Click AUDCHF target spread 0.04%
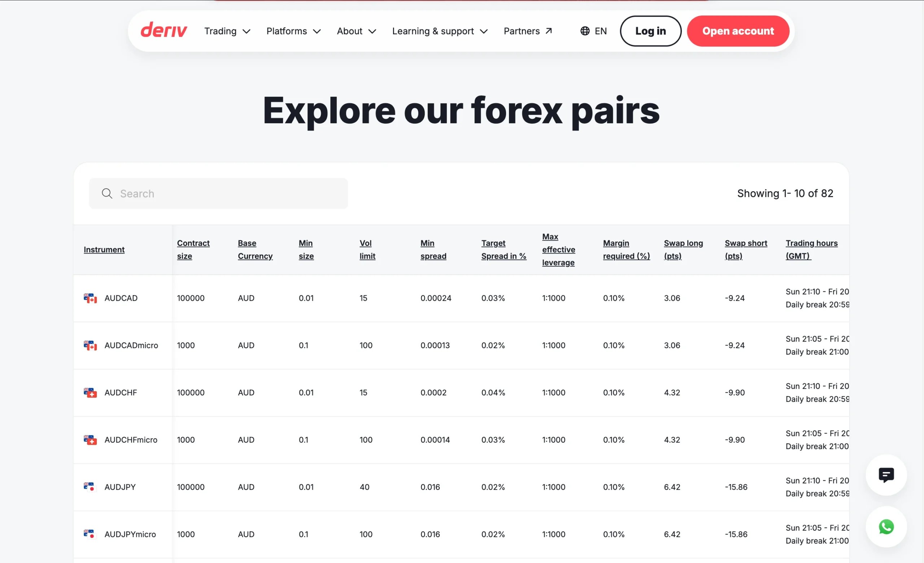The image size is (924, 563). pyautogui.click(x=493, y=392)
